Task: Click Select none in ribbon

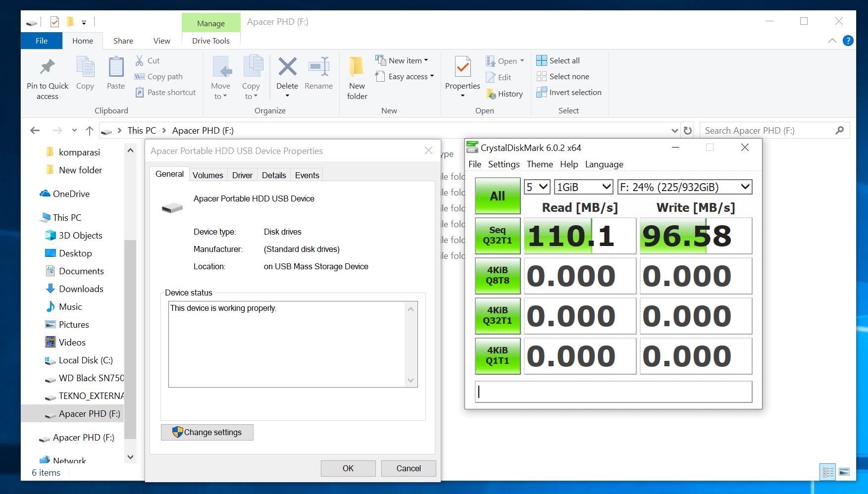Action: tap(563, 76)
